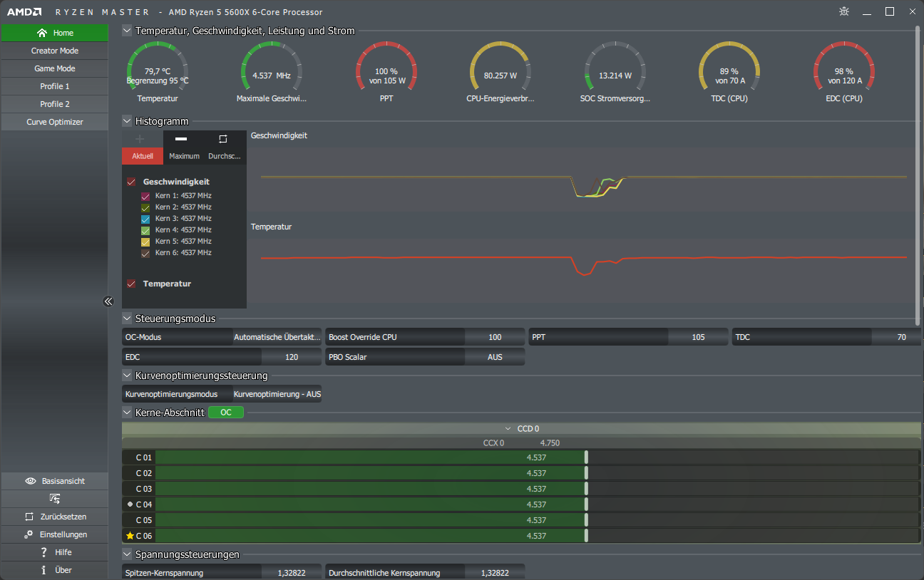Click the Basisansicht button label
The height and width of the screenshot is (580, 924).
coord(63,481)
